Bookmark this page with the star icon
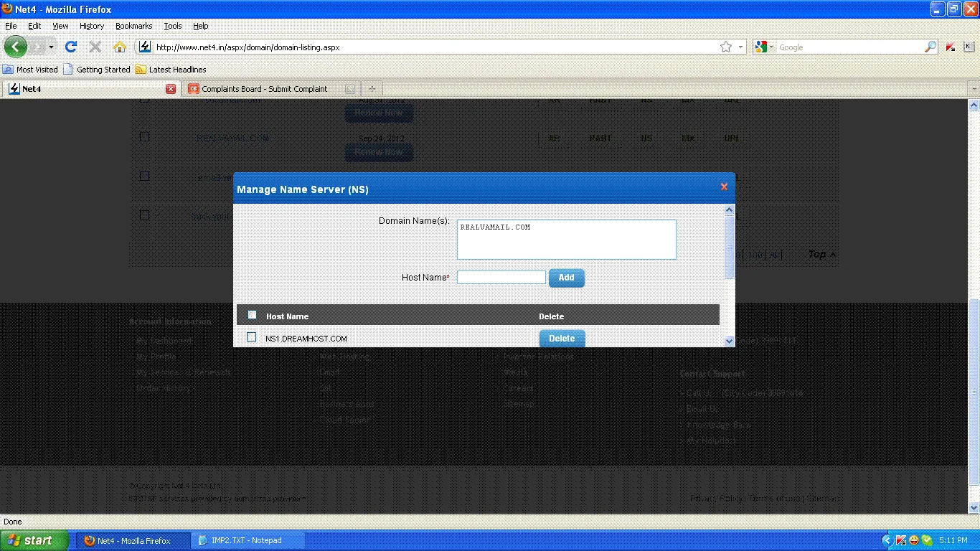This screenshot has width=980, height=551. click(x=726, y=47)
